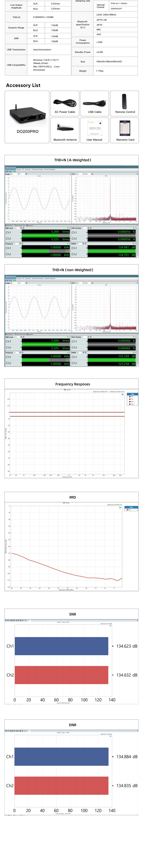The width and height of the screenshot is (143, 868).
Task: Click the <0.5W standby power value
Action: 100,52
